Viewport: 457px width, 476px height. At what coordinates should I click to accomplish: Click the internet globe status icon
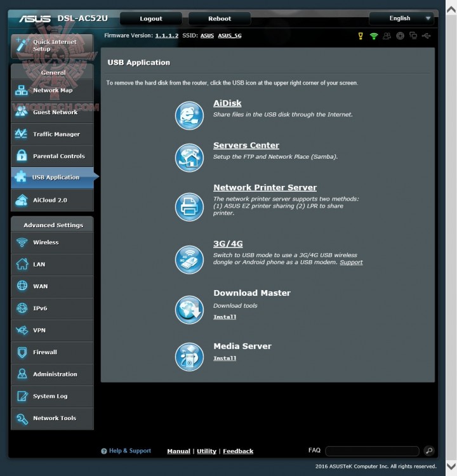coord(401,36)
